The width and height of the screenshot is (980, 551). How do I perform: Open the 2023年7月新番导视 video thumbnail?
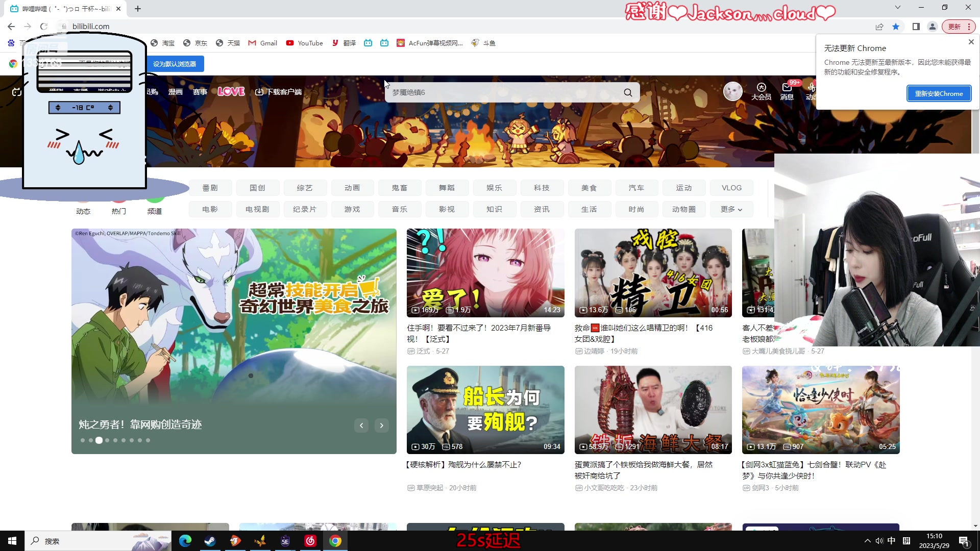point(485,273)
